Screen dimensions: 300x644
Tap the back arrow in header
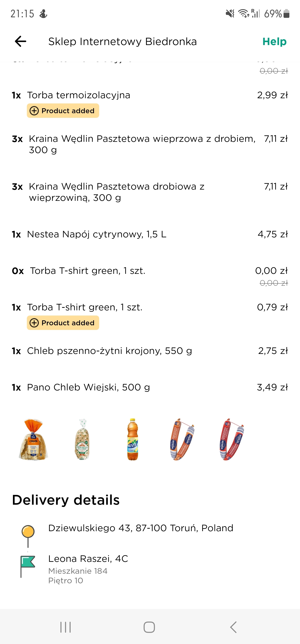coord(20,42)
